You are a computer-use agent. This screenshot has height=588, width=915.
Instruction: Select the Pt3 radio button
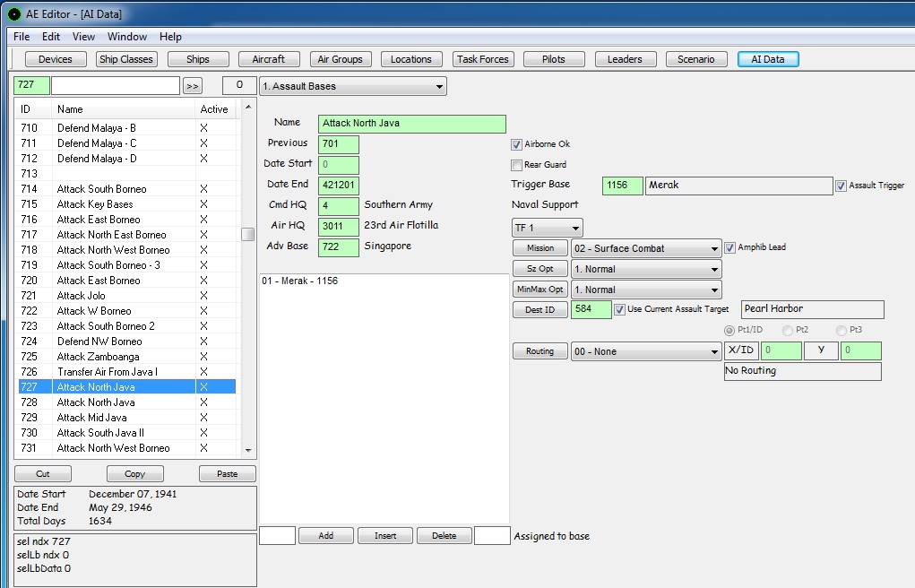click(x=841, y=331)
